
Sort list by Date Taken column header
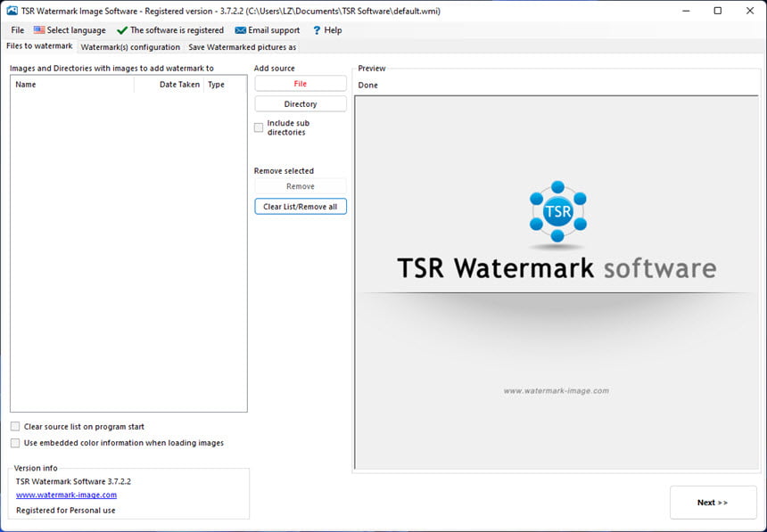tap(169, 85)
